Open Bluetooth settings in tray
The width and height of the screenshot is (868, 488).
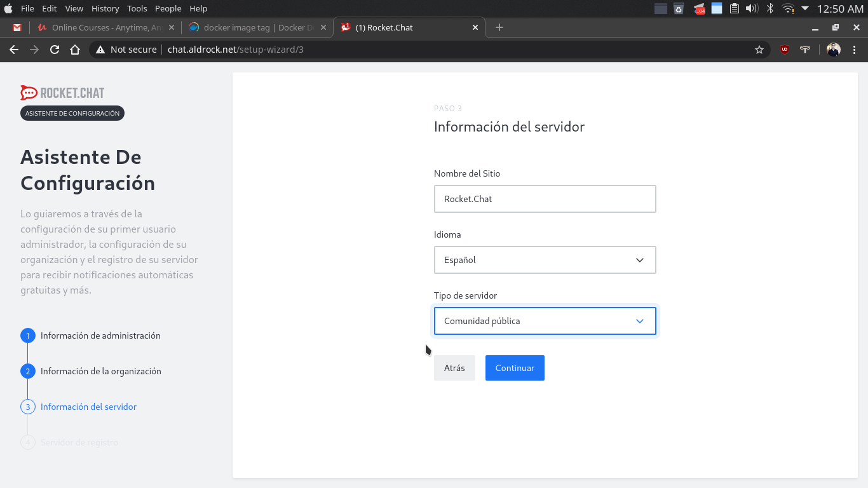click(x=770, y=8)
